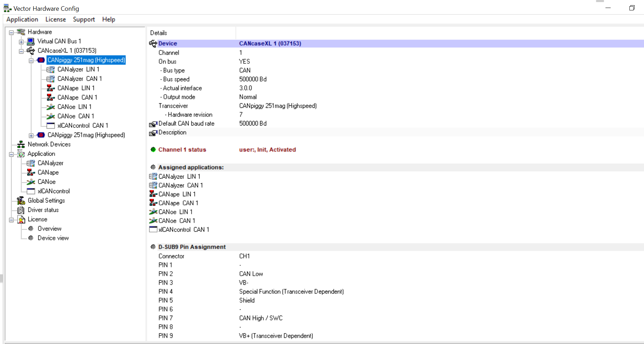Expand the Virtual CAN Bus 1 node
644x344 pixels.
[21, 42]
